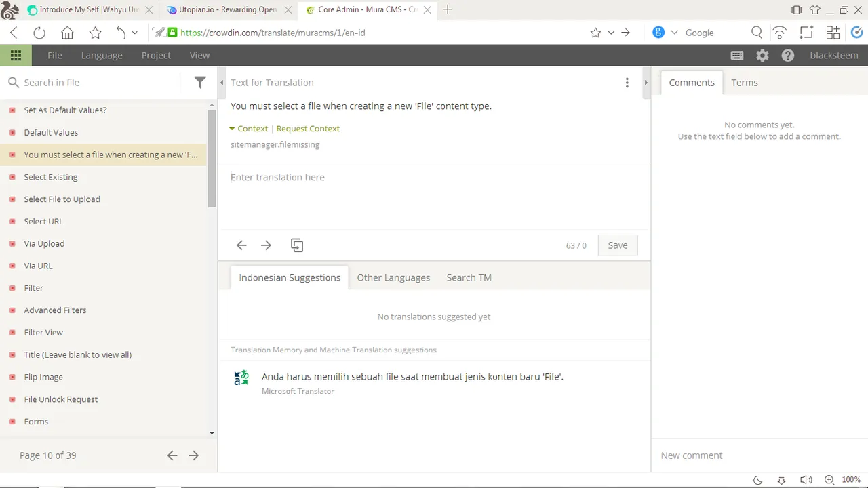The image size is (868, 488).
Task: Click the browser Wi-Fi icon
Action: pos(780,33)
